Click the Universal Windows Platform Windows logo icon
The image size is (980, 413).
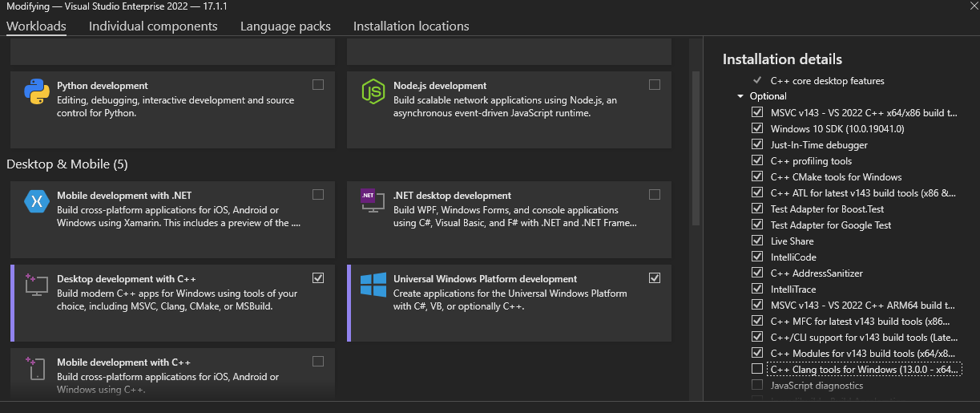373,285
